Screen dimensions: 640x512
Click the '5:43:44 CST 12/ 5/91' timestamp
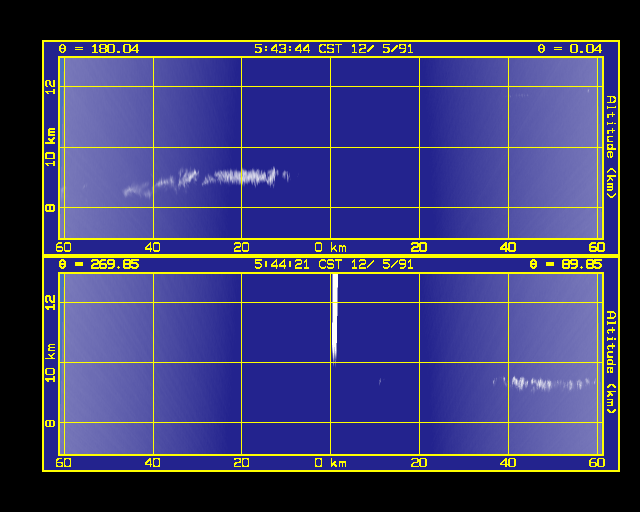(333, 49)
